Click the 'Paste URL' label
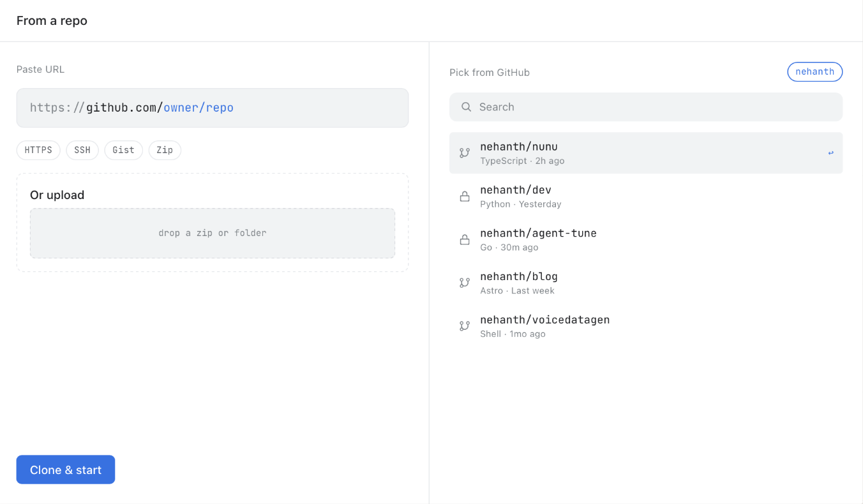Image resolution: width=863 pixels, height=504 pixels. 40,70
